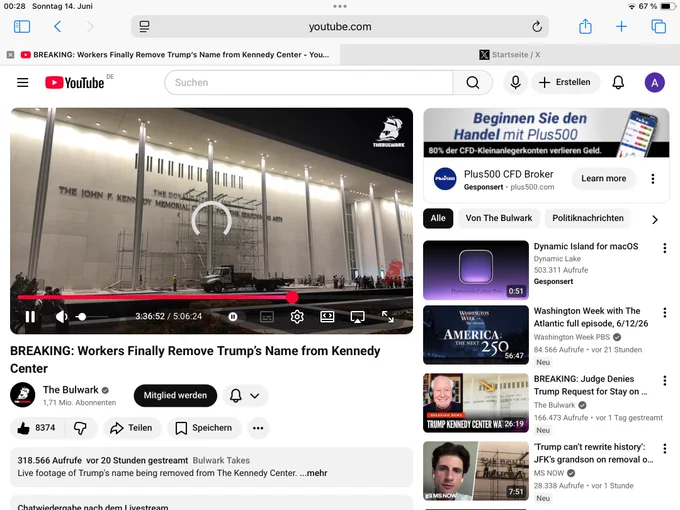Viewport: 680px width, 510px height.
Task: Pause the playing video
Action: [30, 317]
